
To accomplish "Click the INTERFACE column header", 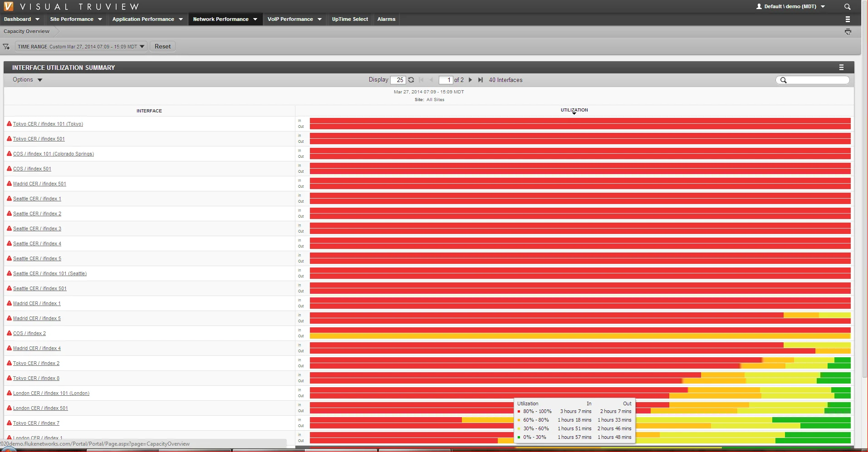I will [x=149, y=111].
